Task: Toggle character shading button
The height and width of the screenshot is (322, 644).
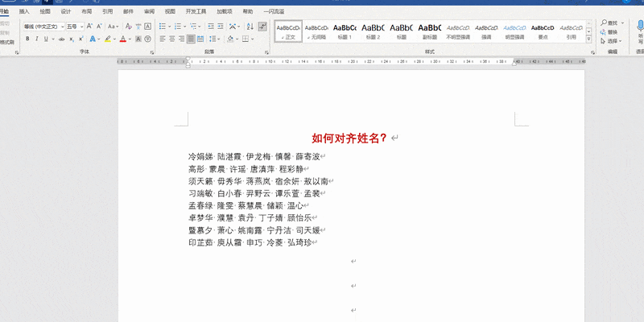Action: coord(138,39)
